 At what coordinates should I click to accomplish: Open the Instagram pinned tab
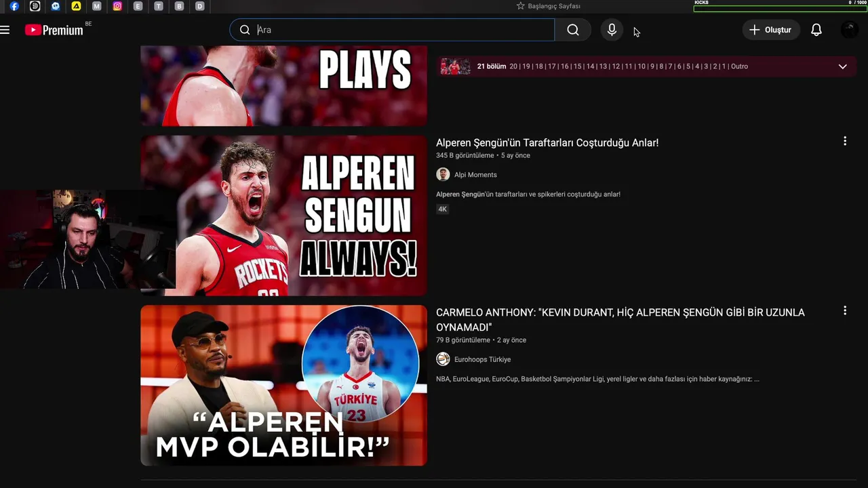click(x=117, y=6)
